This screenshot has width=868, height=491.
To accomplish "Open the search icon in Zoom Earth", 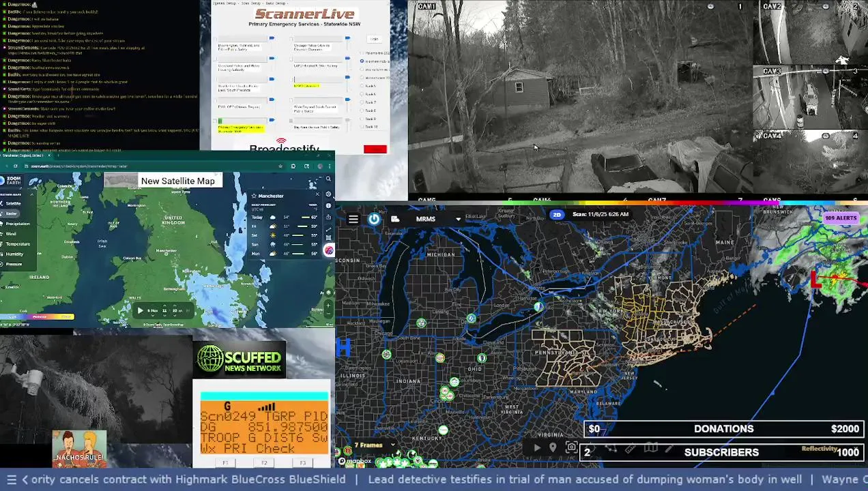I will click(x=328, y=179).
